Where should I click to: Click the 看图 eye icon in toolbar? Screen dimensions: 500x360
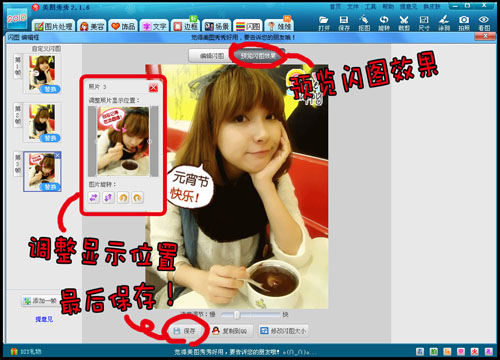484,23
